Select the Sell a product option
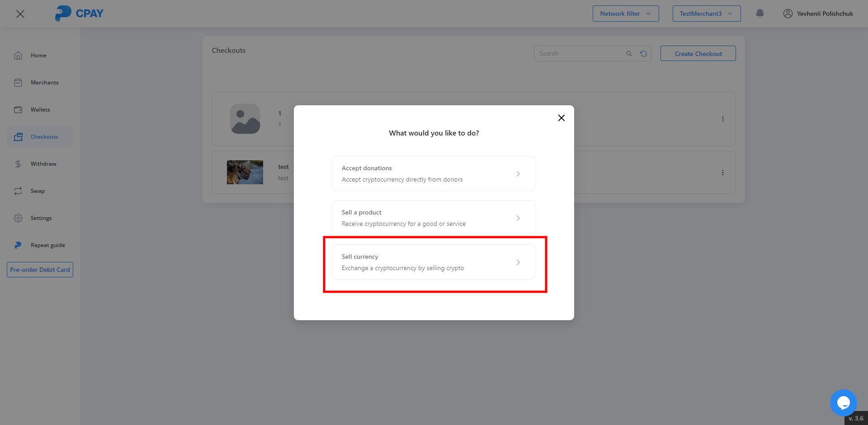 coord(434,218)
